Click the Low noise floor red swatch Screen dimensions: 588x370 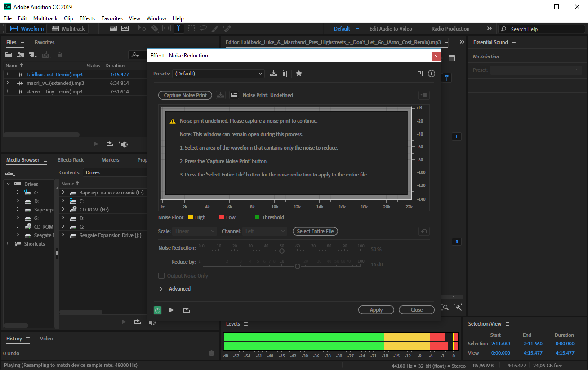coord(221,217)
